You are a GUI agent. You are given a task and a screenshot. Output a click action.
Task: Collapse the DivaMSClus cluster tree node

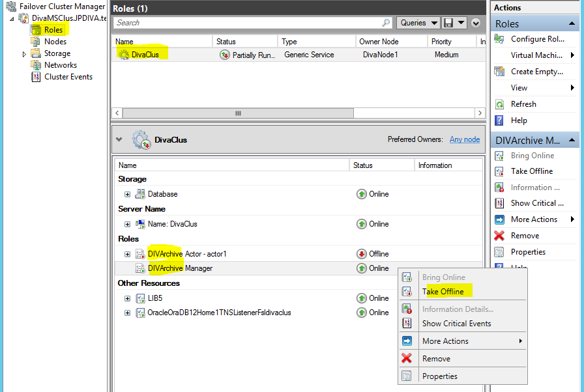point(12,18)
